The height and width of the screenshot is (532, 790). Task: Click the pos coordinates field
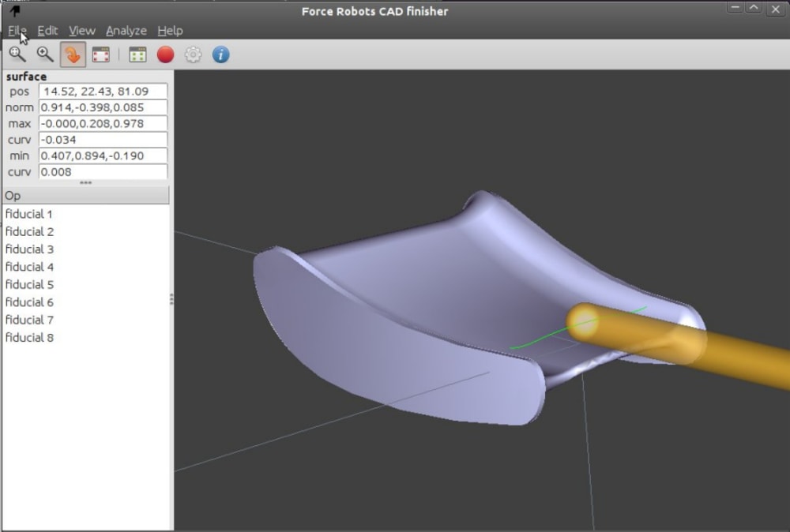[103, 91]
